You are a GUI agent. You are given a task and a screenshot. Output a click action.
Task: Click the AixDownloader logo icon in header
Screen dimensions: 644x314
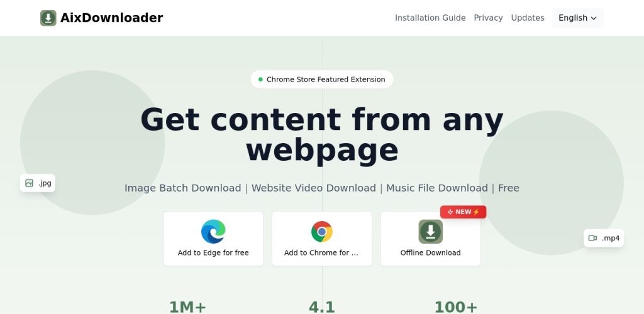click(x=48, y=18)
